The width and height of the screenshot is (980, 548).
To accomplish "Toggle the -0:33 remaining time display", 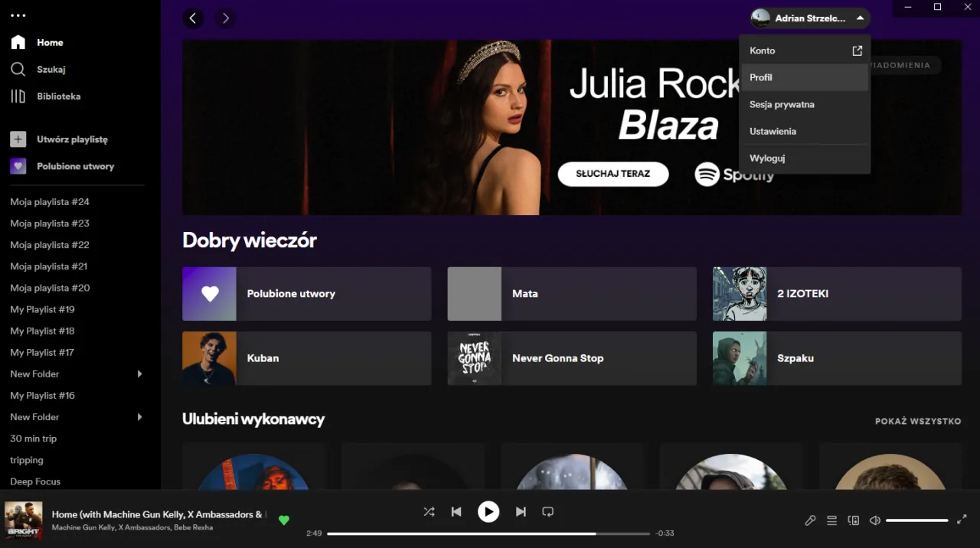I will [665, 533].
